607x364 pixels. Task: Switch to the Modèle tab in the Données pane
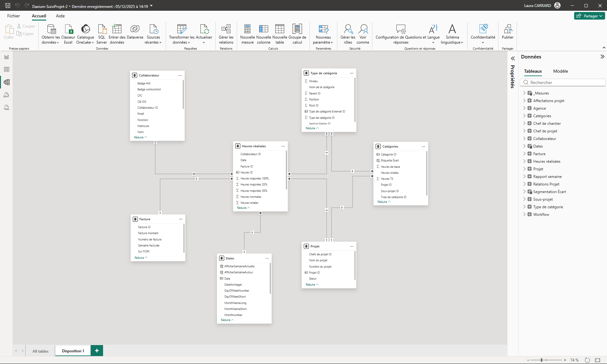coord(560,71)
